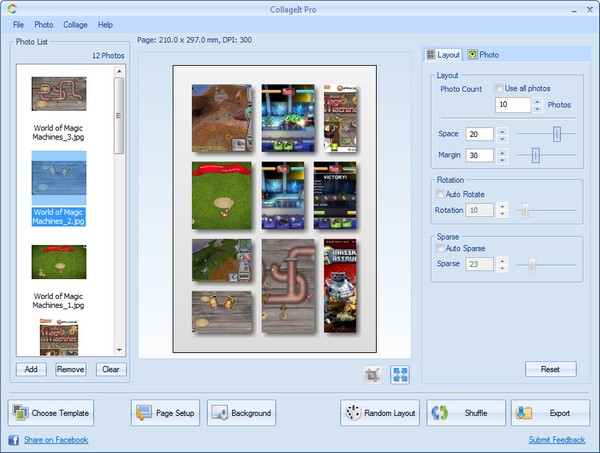This screenshot has height=453, width=600.
Task: Open the Background settings
Action: pyautogui.click(x=241, y=413)
